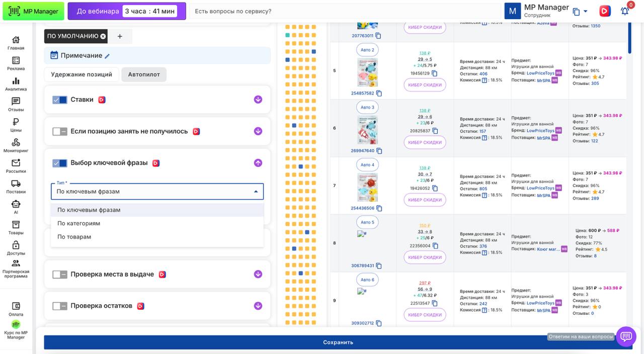Viewport: 644px width, 354px height.
Task: Click the LowPriceToys brand link
Action: click(540, 73)
